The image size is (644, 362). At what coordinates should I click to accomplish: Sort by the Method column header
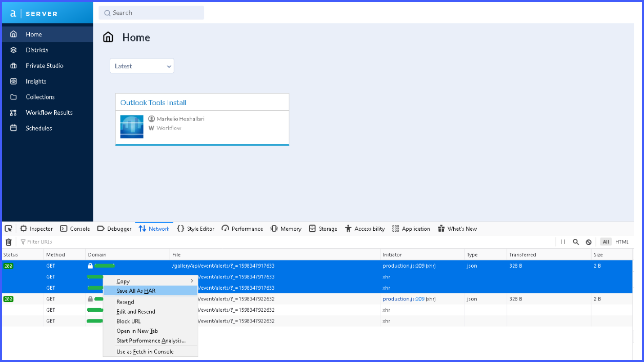(x=65, y=255)
